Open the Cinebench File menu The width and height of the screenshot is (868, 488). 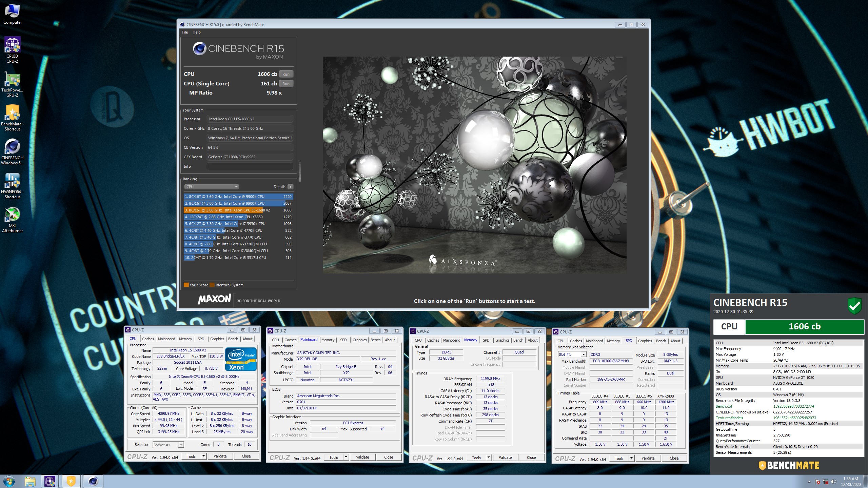click(x=185, y=32)
